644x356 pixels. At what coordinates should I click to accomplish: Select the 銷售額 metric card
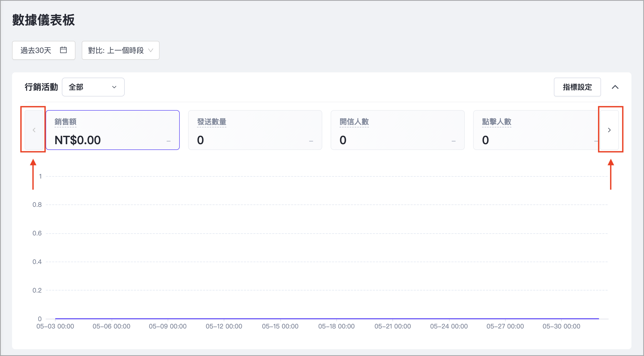(113, 130)
